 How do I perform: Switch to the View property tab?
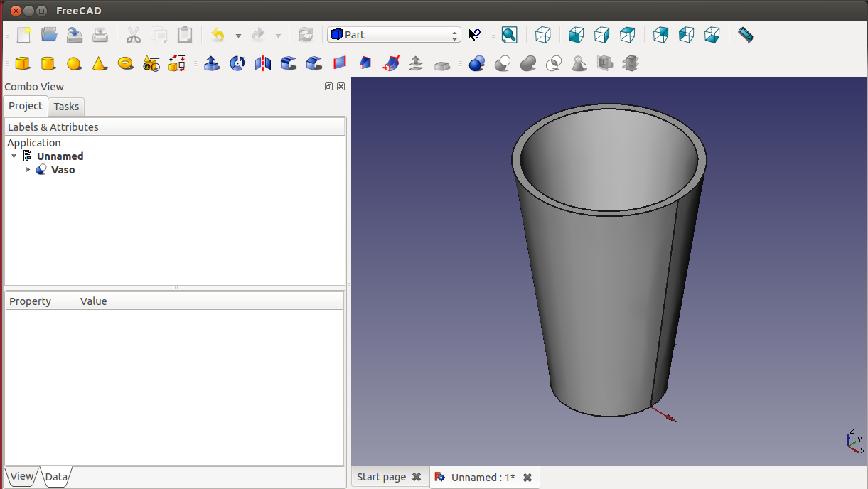(x=22, y=476)
